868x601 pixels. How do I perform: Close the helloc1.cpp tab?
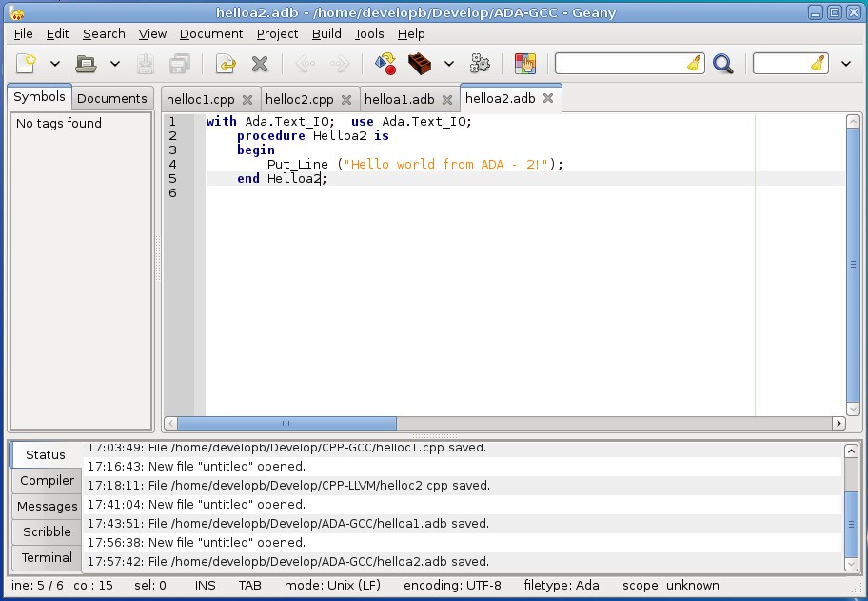[247, 99]
